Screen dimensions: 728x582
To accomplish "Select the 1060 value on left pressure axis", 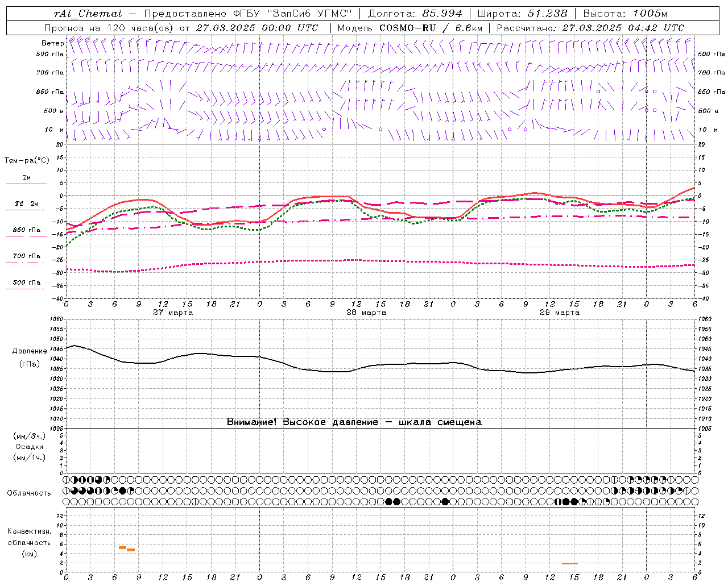I will point(57,319).
